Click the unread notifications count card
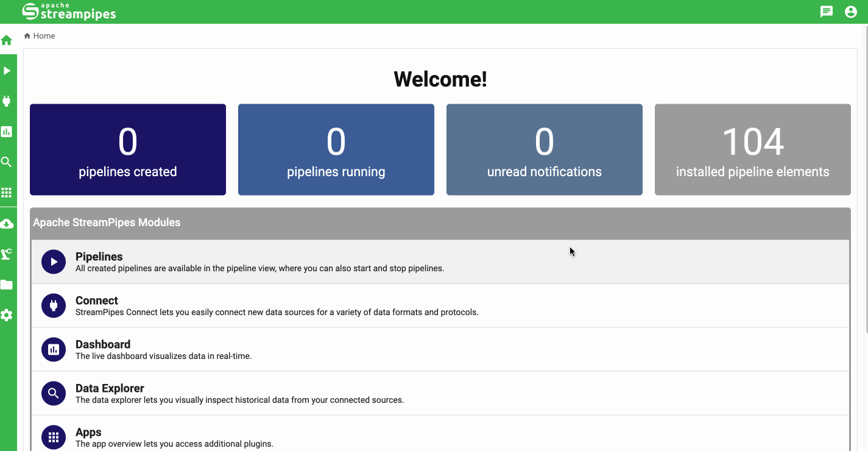The image size is (868, 451). [544, 149]
